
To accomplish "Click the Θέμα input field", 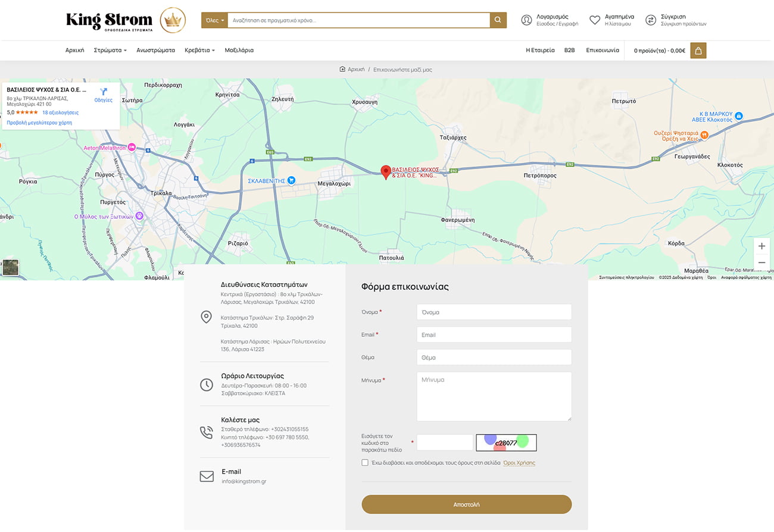I will 494,357.
